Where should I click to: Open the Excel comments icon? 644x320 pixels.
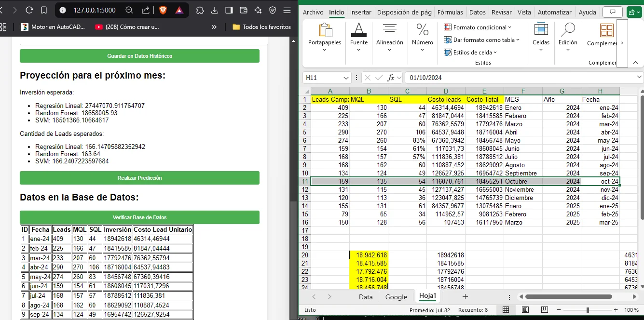point(613,12)
